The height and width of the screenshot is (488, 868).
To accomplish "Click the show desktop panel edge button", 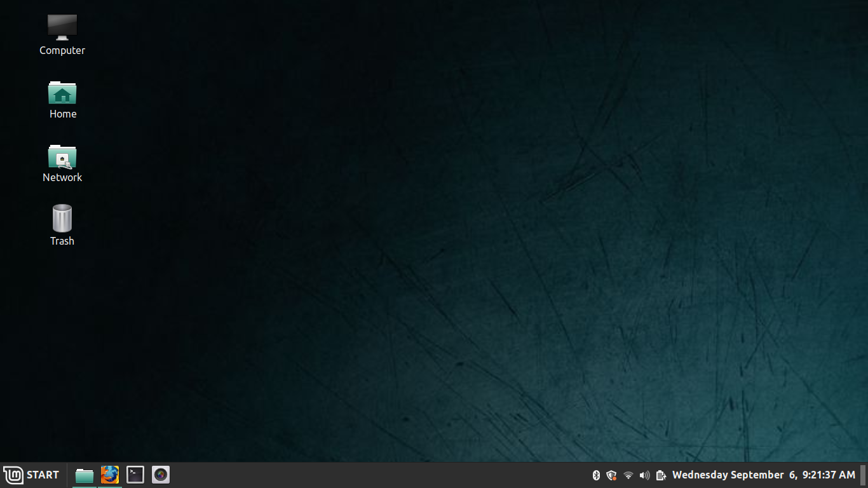I will point(864,475).
